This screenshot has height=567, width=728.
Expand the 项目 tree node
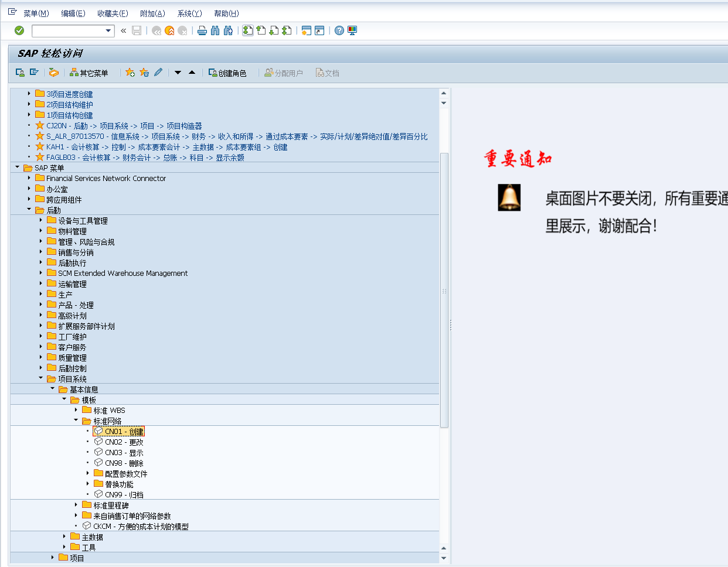(53, 558)
